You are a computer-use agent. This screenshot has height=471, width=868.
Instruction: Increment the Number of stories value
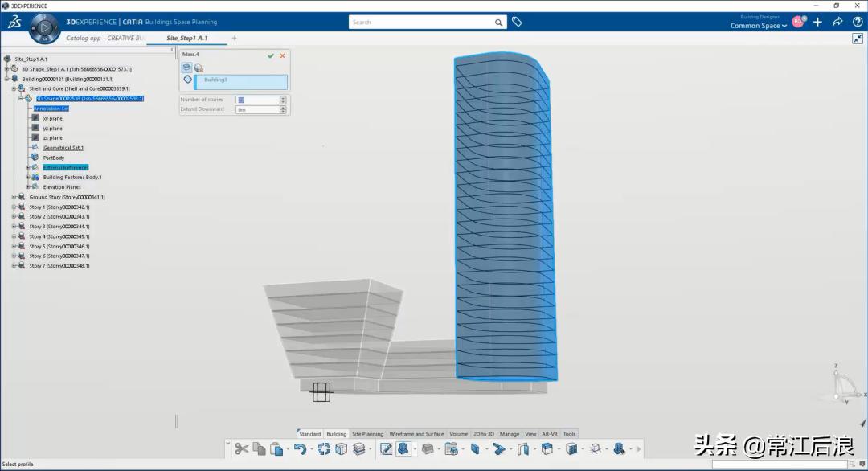283,96
